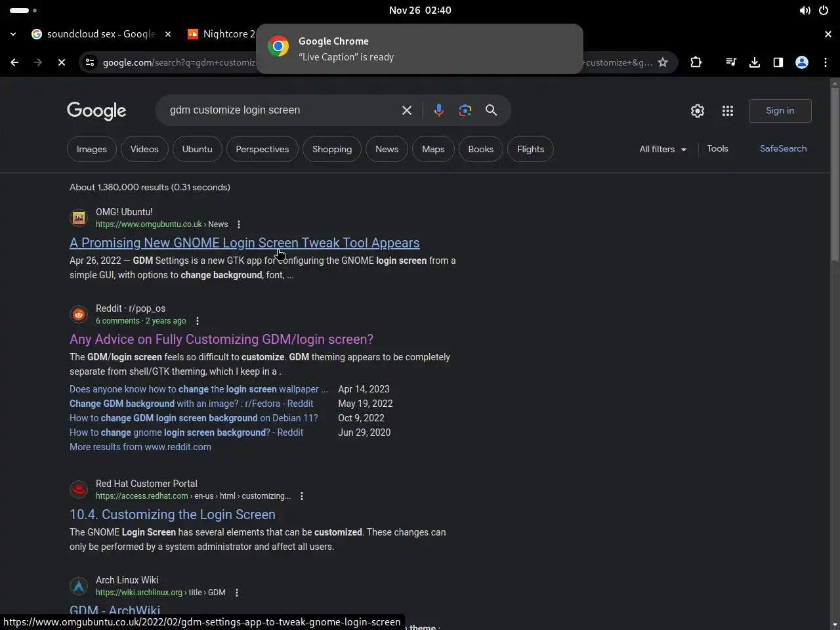Open more options for Reddit result
The image size is (840, 630).
[198, 321]
